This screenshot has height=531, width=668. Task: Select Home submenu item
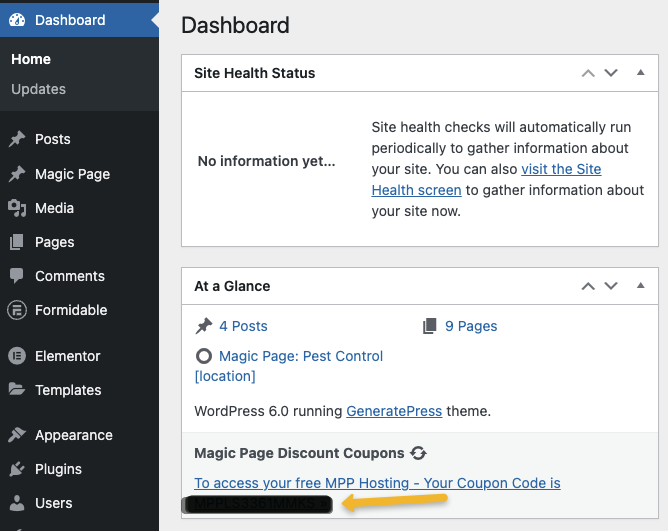click(31, 59)
